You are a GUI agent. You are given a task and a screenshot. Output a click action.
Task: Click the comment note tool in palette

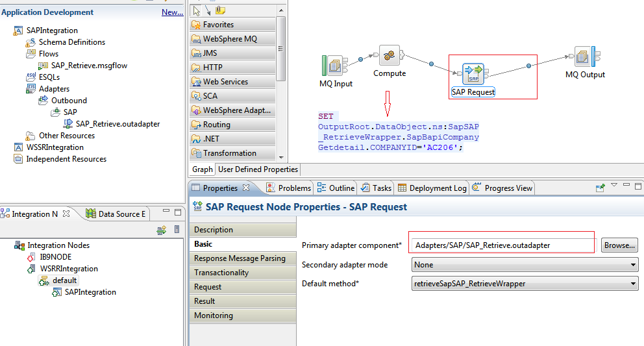(x=221, y=10)
